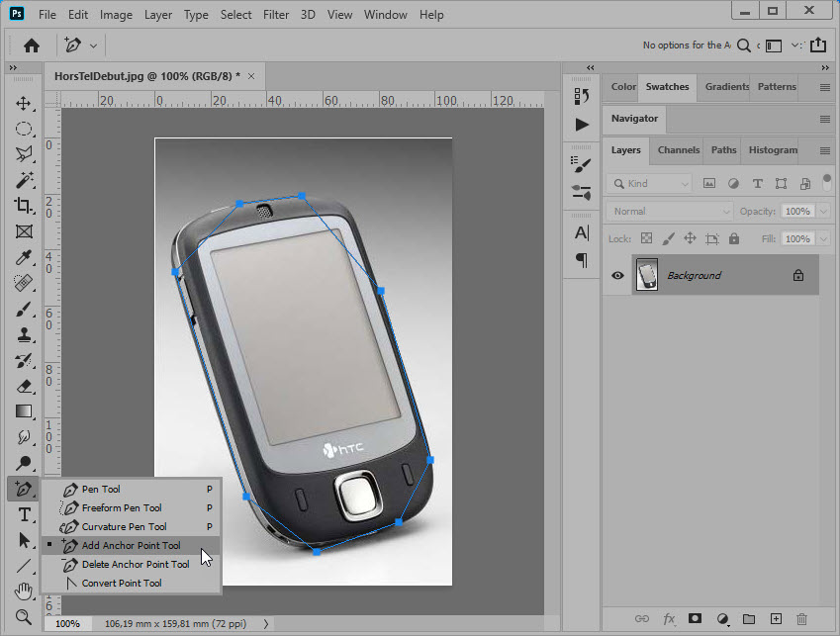Switch to the Channels tab
The image size is (840, 636).
[x=678, y=150]
